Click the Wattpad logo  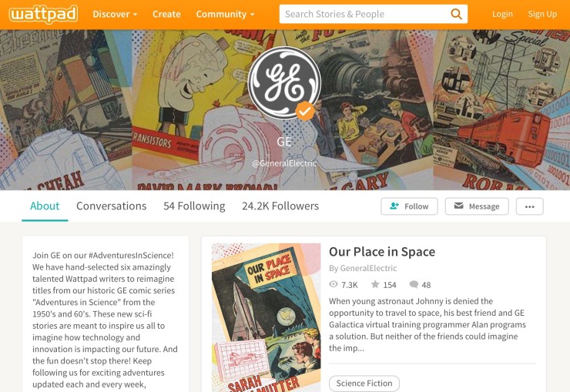[x=44, y=14]
